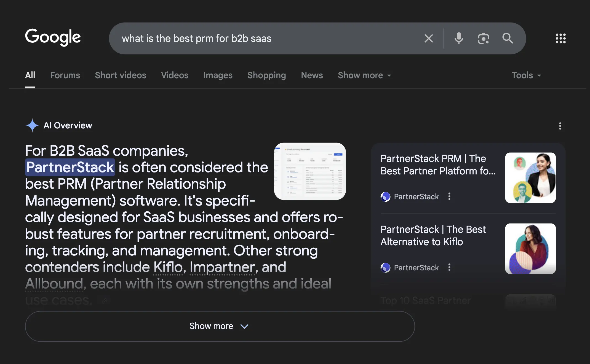Open the dashboard screenshot thumbnail in AI Overview
Screen dimensions: 590x364
[310, 171]
